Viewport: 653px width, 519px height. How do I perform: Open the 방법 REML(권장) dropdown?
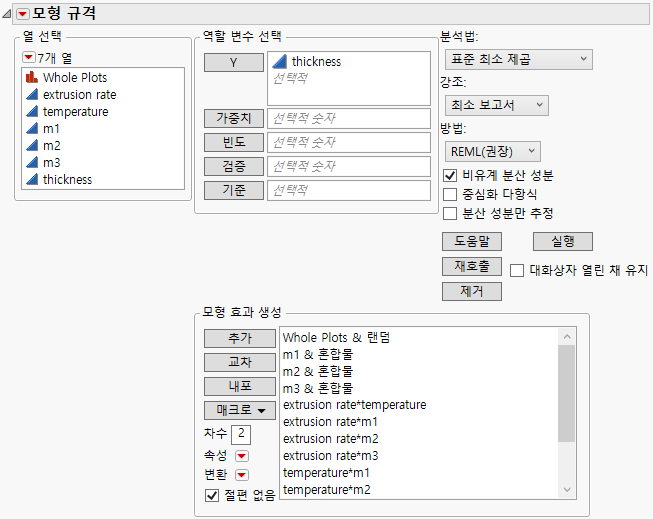[x=493, y=151]
